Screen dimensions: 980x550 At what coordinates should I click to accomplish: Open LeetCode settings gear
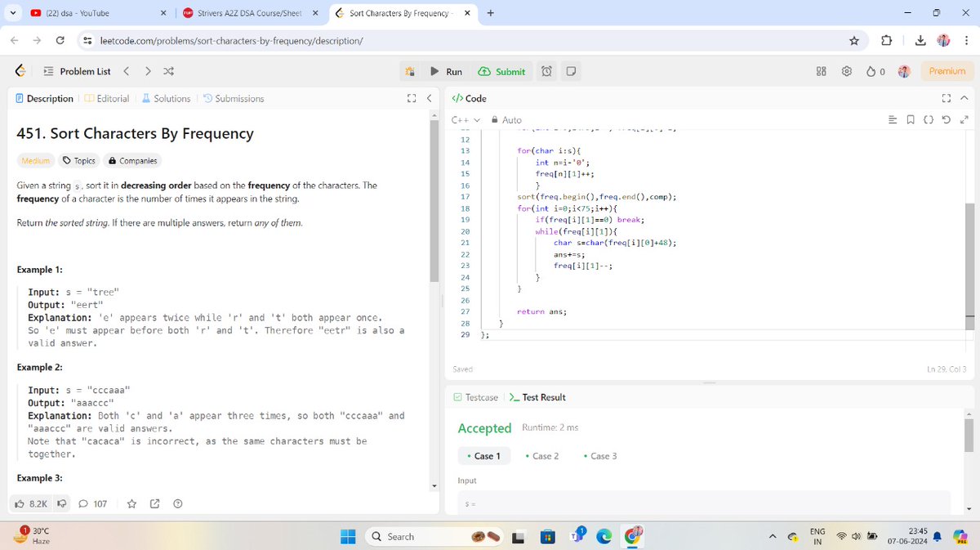pyautogui.click(x=847, y=71)
